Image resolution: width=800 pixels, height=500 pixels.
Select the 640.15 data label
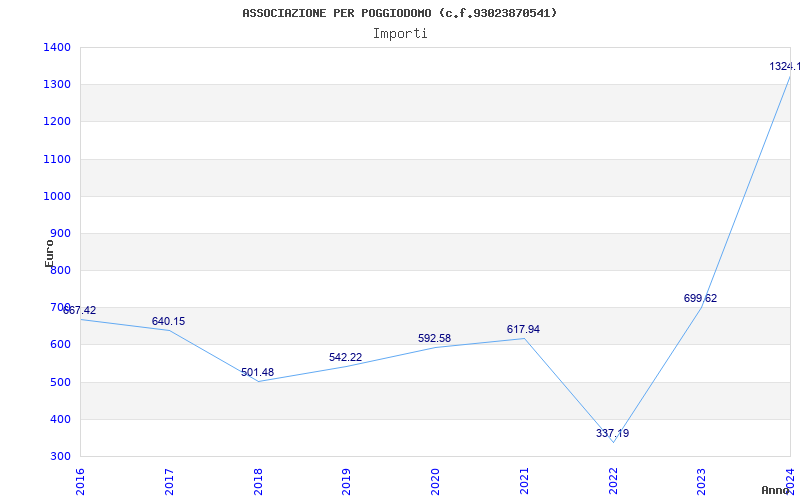coord(168,321)
